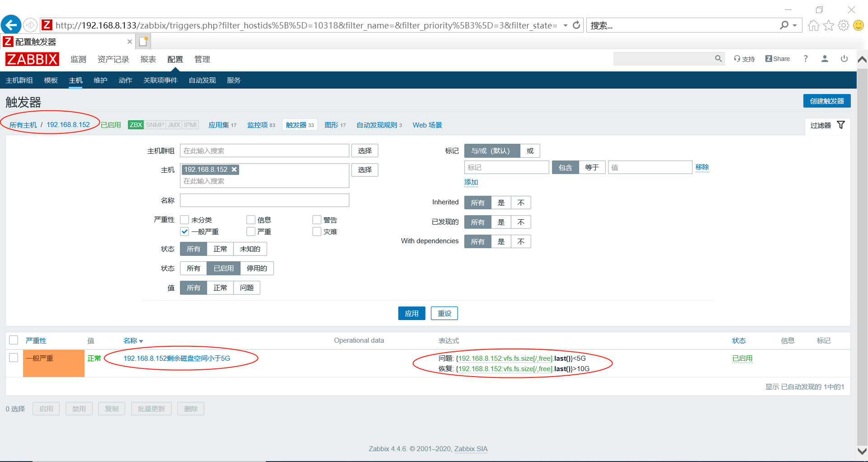Click the ZBX availability badge
The image size is (868, 462).
(x=136, y=125)
